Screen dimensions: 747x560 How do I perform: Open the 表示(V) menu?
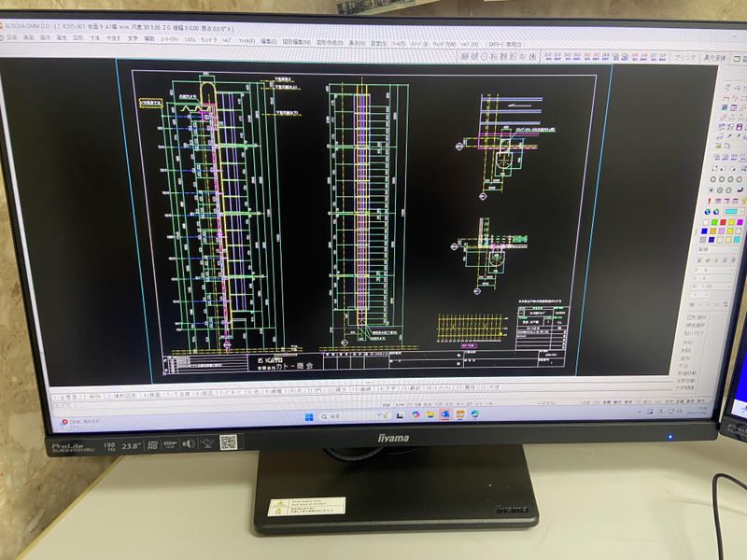356,42
